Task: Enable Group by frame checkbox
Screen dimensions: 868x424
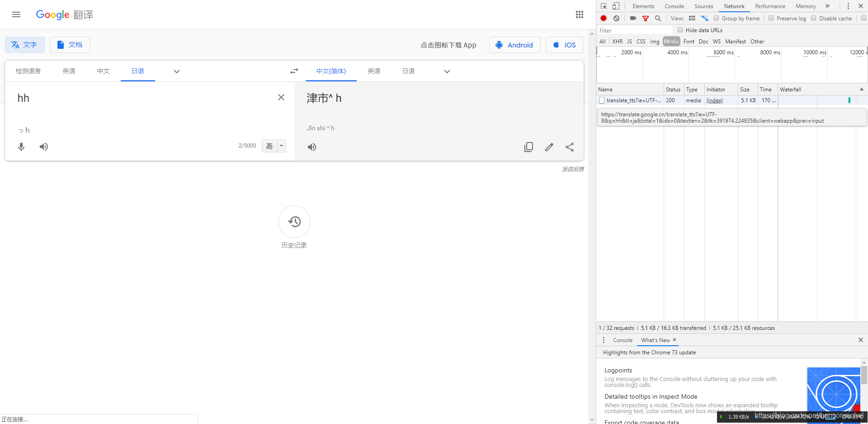Action: click(716, 18)
